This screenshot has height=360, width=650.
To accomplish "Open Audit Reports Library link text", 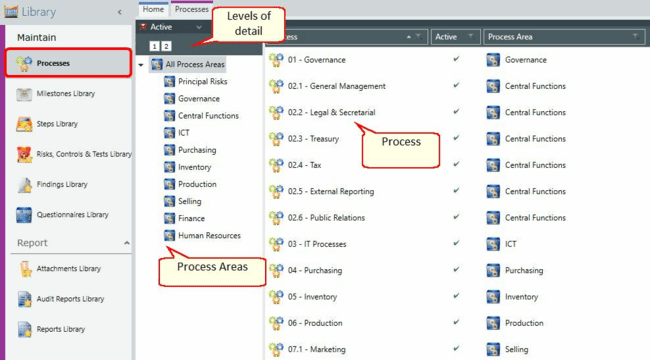I will 70,299.
